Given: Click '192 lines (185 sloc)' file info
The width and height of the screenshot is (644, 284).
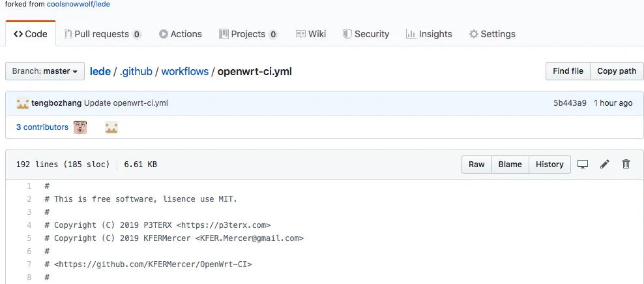Looking at the screenshot, I should click(x=63, y=165).
